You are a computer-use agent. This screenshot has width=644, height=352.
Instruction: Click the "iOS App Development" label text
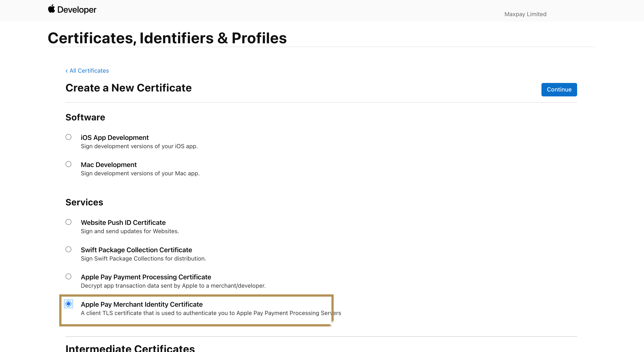114,138
